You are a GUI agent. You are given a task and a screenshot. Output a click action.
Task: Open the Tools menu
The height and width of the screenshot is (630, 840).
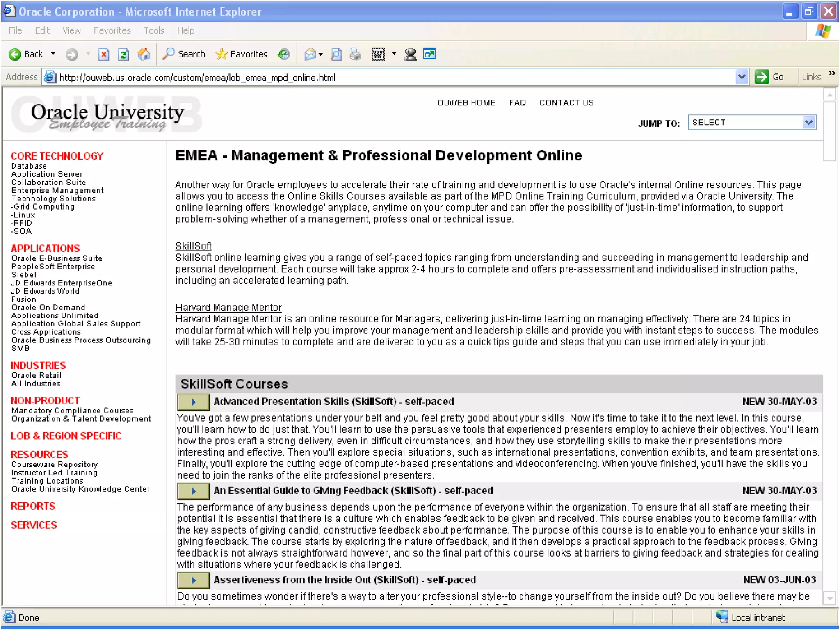[154, 30]
